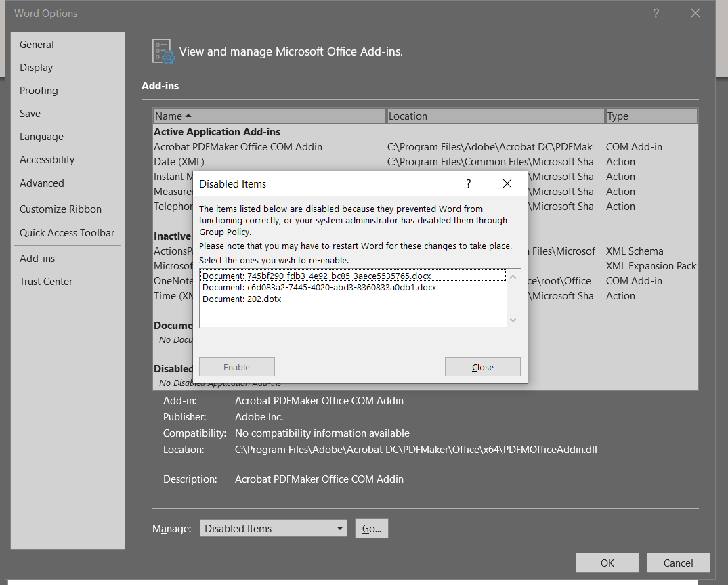Screen dimensions: 728x585
Task: Click the Word Options help question mark
Action: click(x=656, y=13)
